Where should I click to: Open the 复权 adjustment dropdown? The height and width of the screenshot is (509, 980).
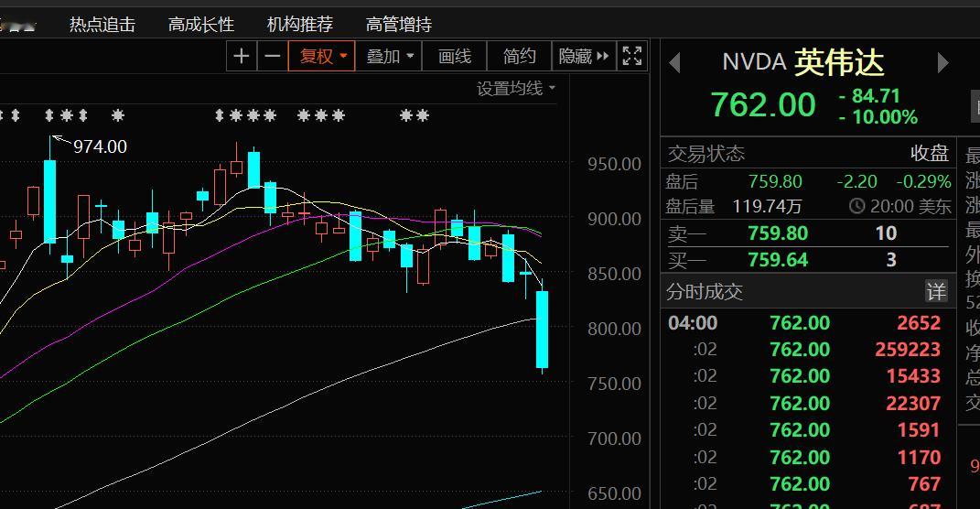322,56
